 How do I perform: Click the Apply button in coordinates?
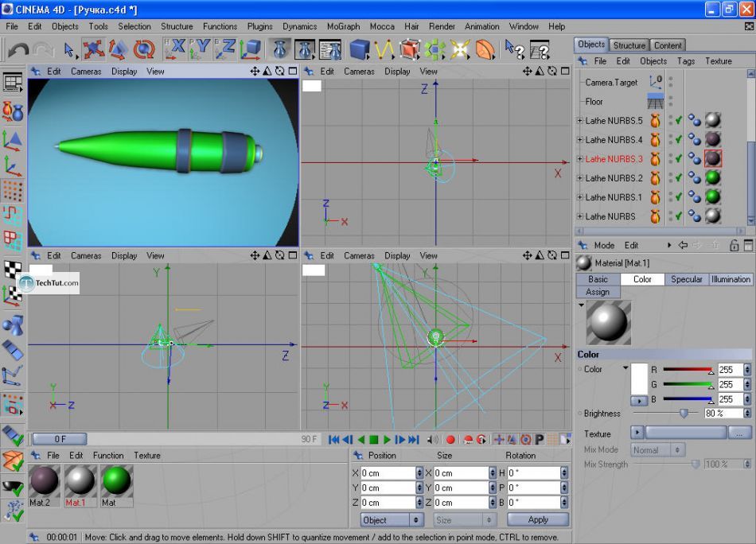coord(538,519)
